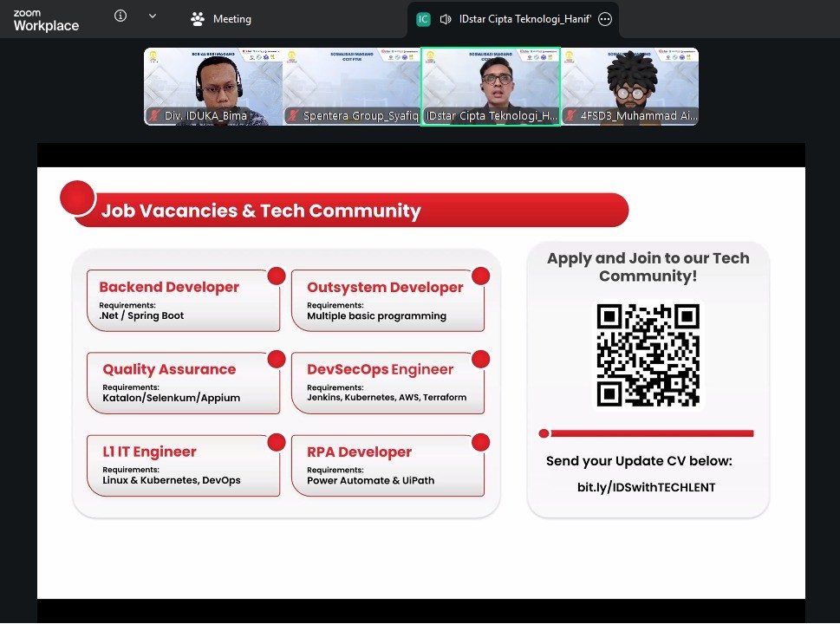Click the bit.ly/IDSwithTECHLENT link text
The height and width of the screenshot is (624, 840).
pos(646,487)
